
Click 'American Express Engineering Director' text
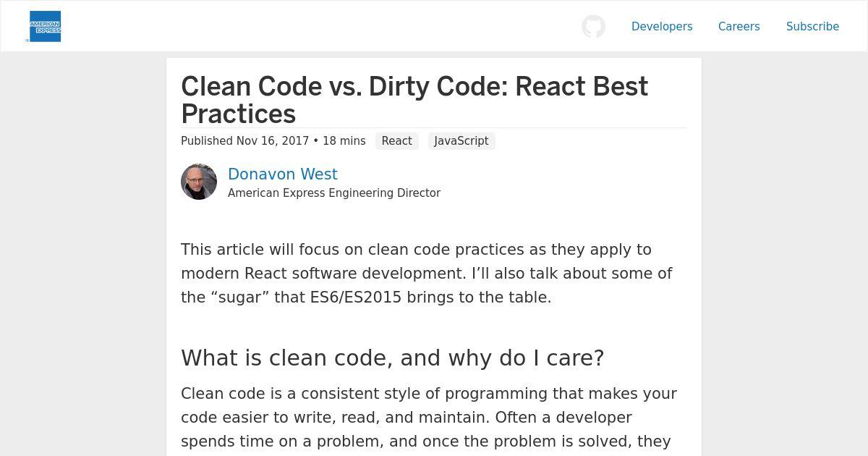pos(334,193)
